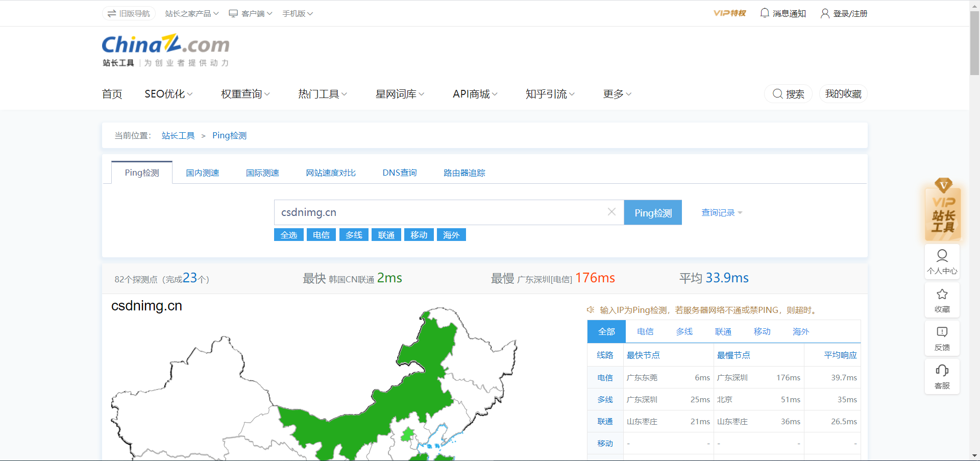Select 海外 tab in results table

coord(801,331)
